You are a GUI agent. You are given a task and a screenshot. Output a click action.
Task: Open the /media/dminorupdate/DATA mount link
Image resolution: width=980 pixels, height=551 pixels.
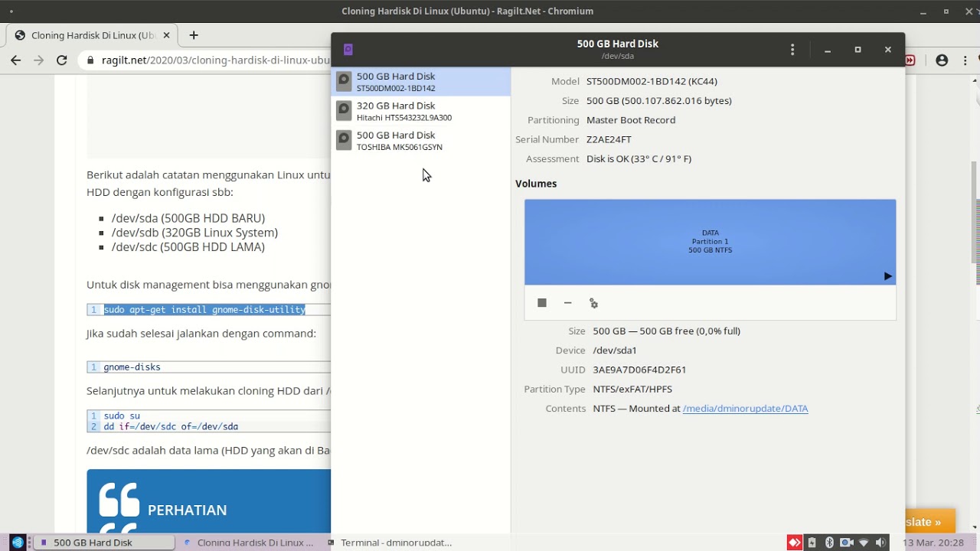[745, 409]
